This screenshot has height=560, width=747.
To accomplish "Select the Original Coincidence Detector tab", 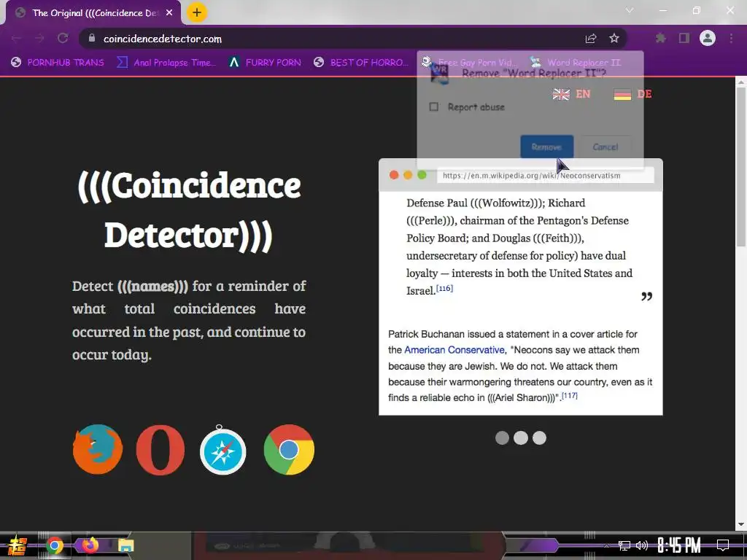I will (x=94, y=13).
